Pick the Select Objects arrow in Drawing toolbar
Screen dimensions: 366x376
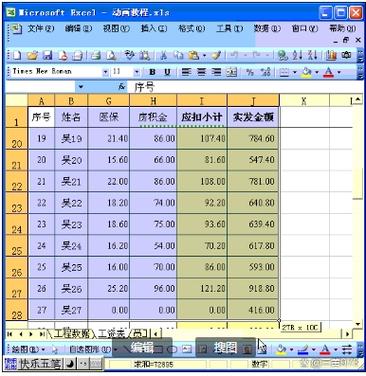(x=55, y=350)
